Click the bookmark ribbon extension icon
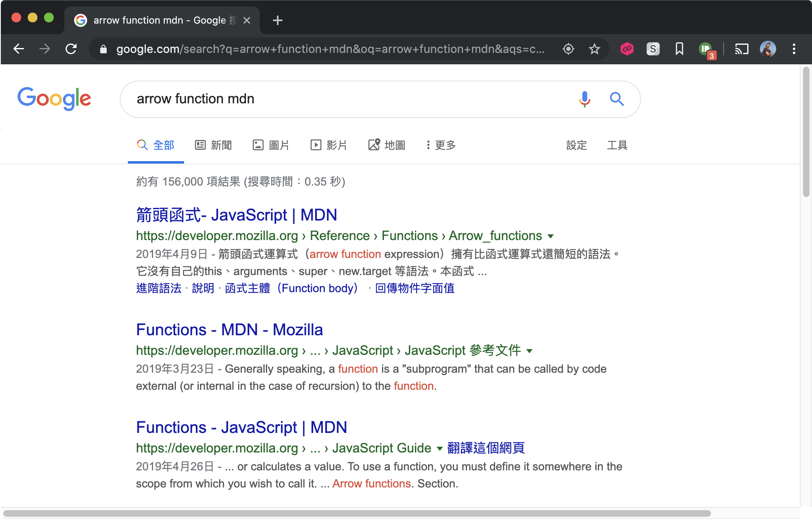The image size is (812, 520). (679, 49)
